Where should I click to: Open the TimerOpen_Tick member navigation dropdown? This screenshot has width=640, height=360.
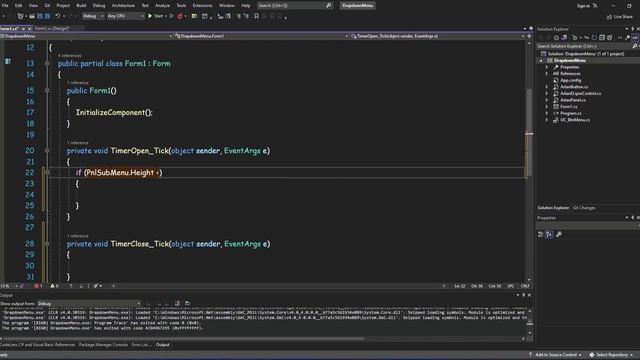pyautogui.click(x=438, y=36)
